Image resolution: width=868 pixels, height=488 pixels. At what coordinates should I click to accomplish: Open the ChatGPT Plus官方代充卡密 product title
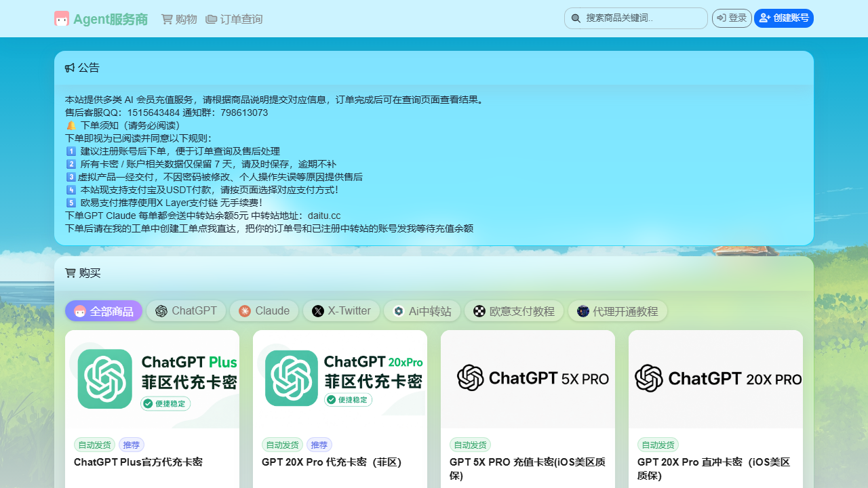click(x=138, y=462)
